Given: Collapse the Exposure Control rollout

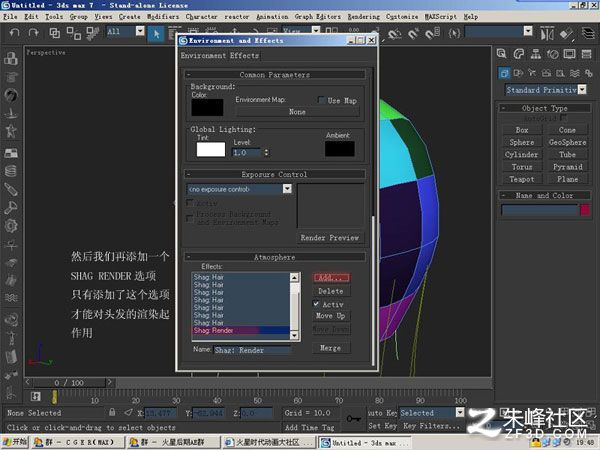Looking at the screenshot, I should (274, 174).
